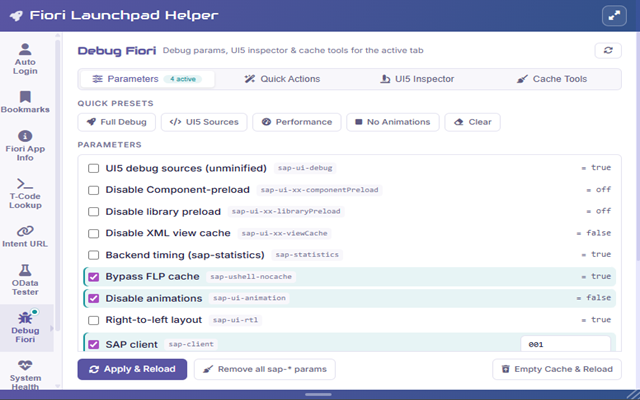The height and width of the screenshot is (400, 640).
Task: Click the small expand arrow beside Debug Fiori sidebar item
Action: (x=51, y=328)
